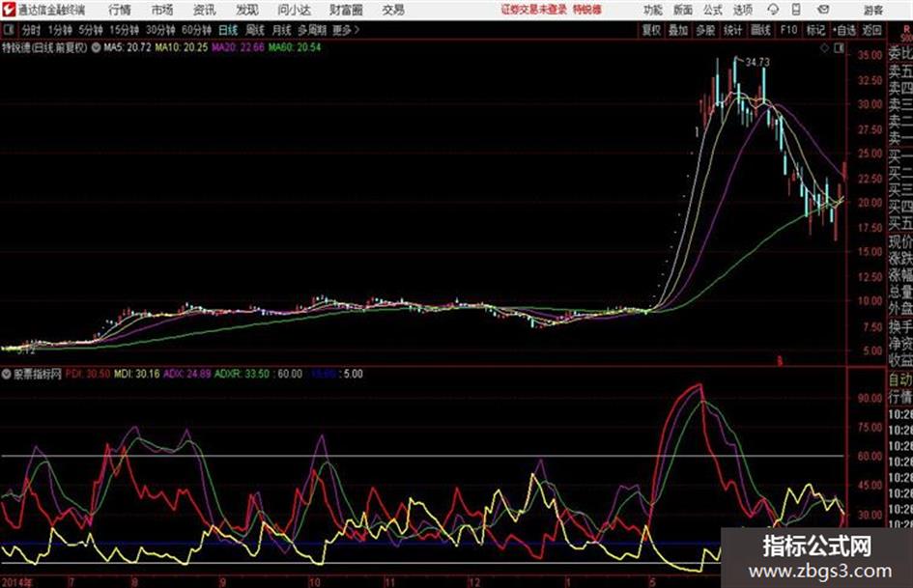Open the 交易 menu
The height and width of the screenshot is (588, 913).
[x=393, y=10]
